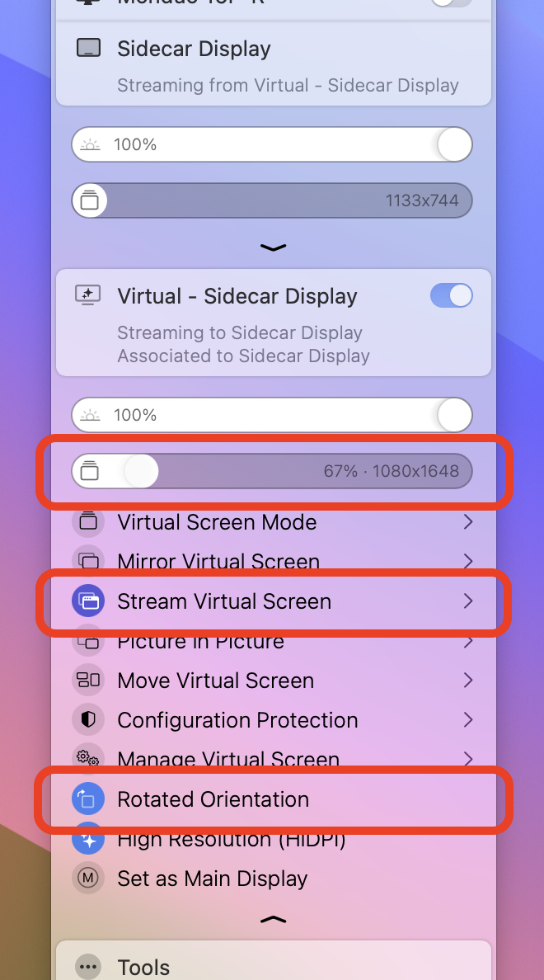This screenshot has height=980, width=544.
Task: Toggle off the Virtual - Sidecar Display switch
Action: [x=451, y=295]
